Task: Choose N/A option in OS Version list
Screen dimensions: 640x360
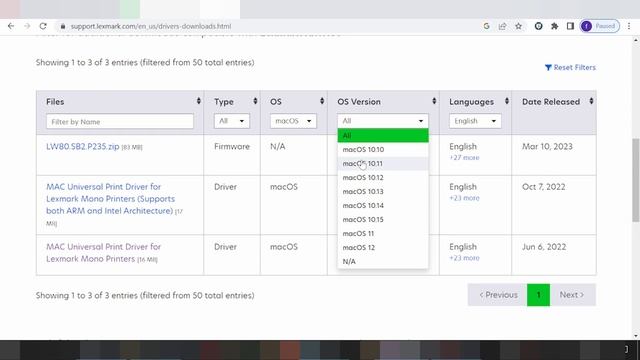Action: point(383,261)
